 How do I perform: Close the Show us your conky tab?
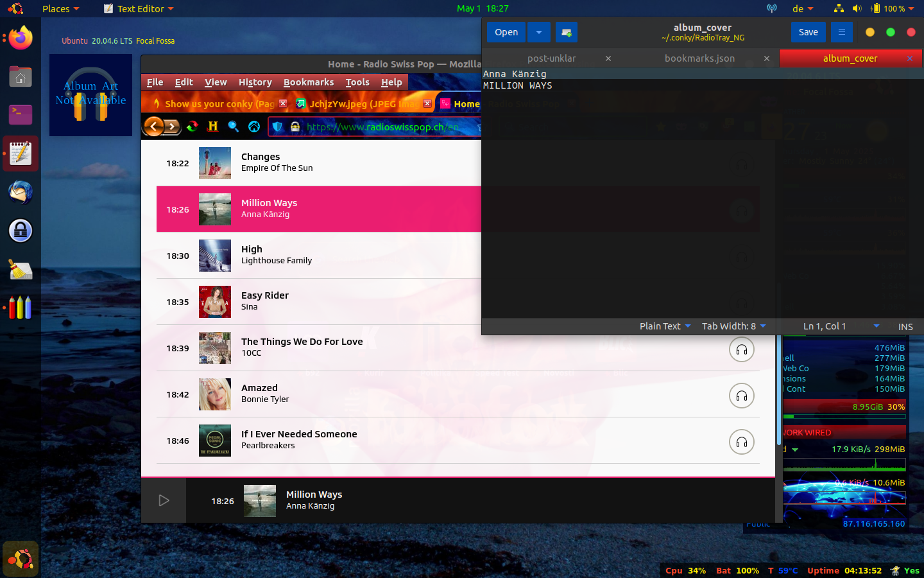pyautogui.click(x=283, y=103)
